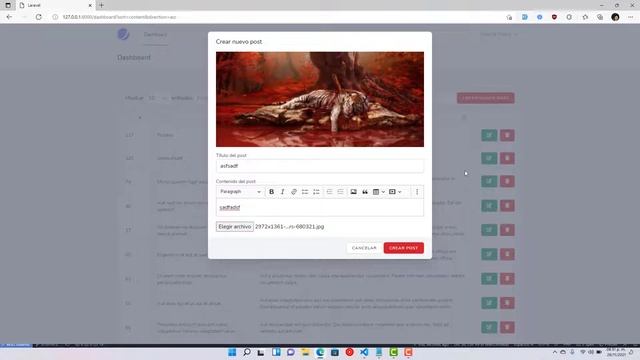Viewport: 640px width, 360px height.
Task: Toggle italic formatting in the editor
Action: point(282,192)
